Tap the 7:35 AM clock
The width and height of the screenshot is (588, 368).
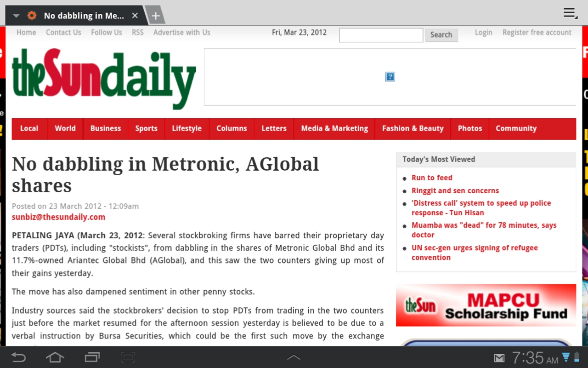coord(535,358)
